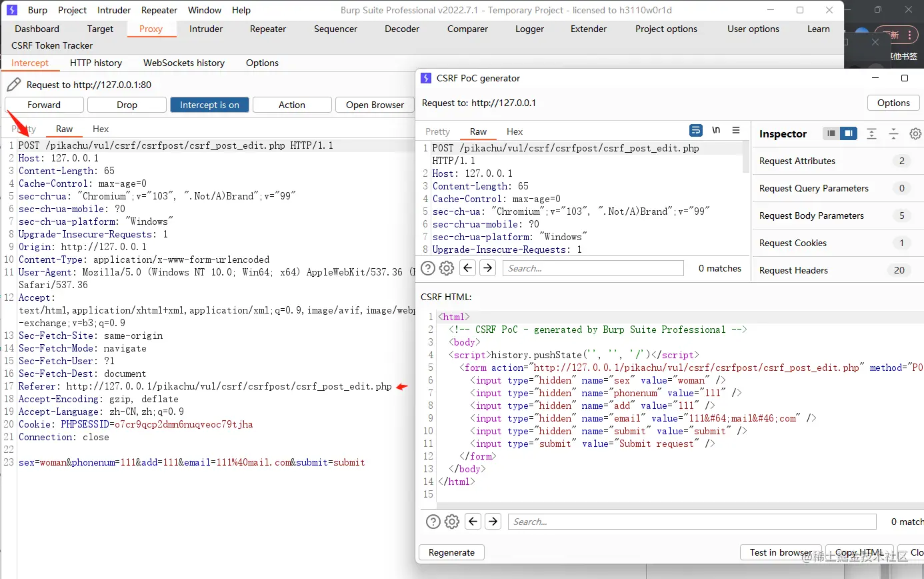
Task: Click the search field below CSRF HTML
Action: (692, 522)
